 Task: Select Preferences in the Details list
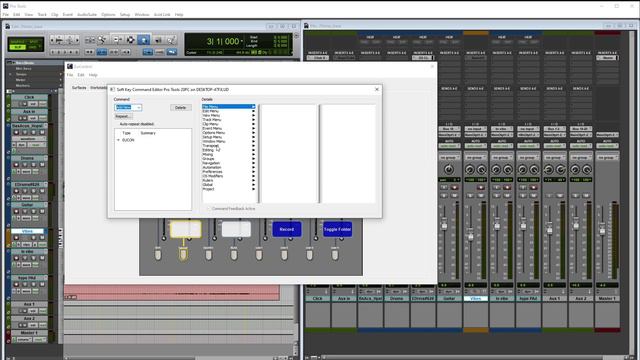pyautogui.click(x=228, y=171)
